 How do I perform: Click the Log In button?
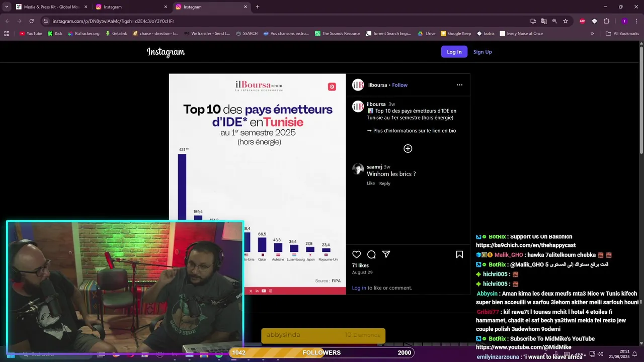(454, 52)
